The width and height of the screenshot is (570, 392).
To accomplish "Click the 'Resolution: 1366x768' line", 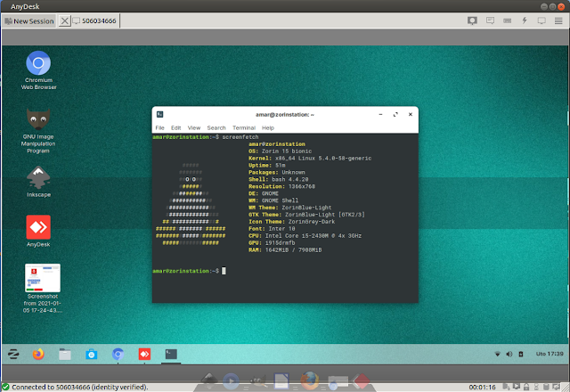I will click(x=281, y=186).
